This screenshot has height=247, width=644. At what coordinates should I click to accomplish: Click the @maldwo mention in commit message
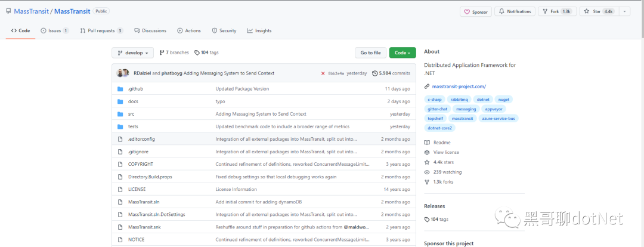click(x=357, y=227)
